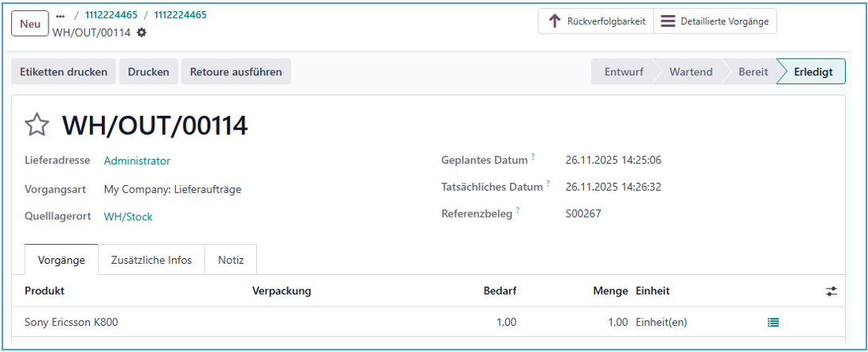Image resolution: width=868 pixels, height=352 pixels.
Task: Mark WH/OUT/00114 as favorite with star
Action: [x=37, y=125]
